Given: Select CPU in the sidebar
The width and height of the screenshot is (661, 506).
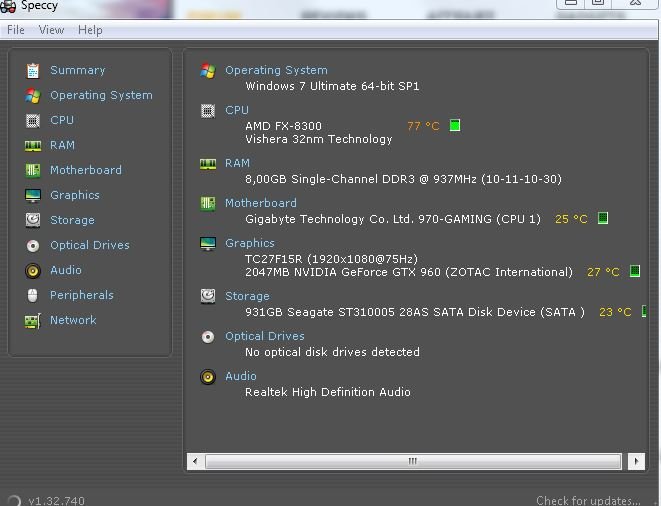Looking at the screenshot, I should click(x=62, y=120).
